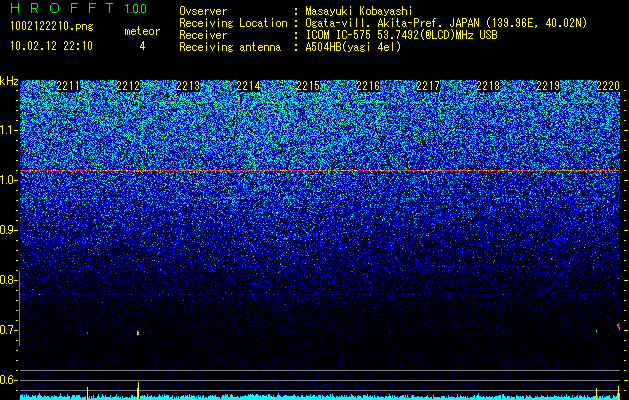Click the 2217 time marker

point(428,86)
